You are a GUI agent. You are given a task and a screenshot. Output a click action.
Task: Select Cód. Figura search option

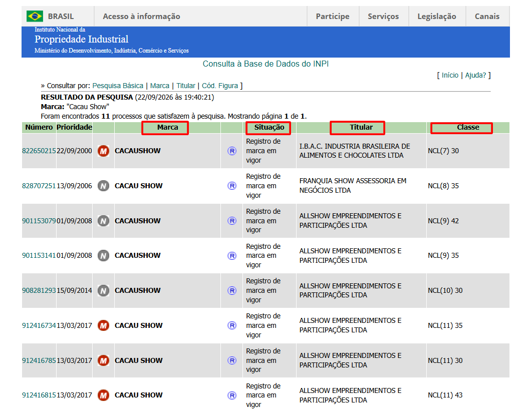pos(220,86)
